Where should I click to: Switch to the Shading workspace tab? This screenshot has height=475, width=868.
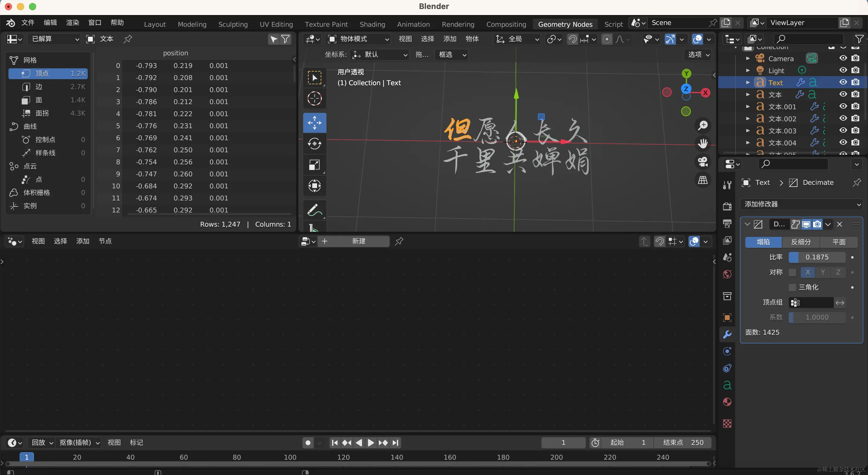(372, 24)
